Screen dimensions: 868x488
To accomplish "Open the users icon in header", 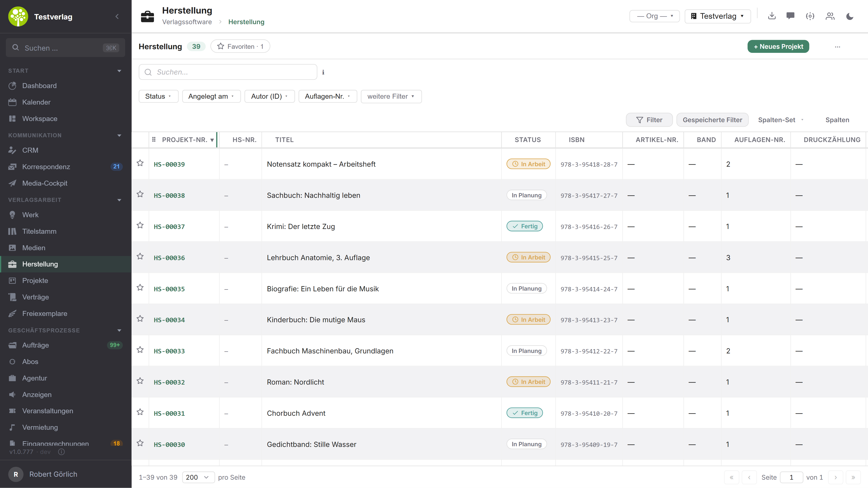I will (830, 16).
